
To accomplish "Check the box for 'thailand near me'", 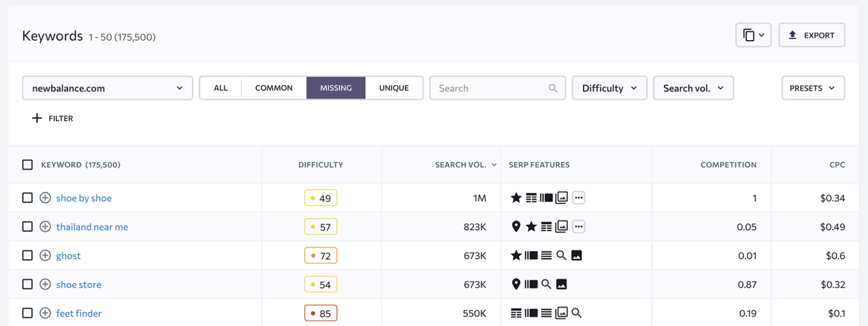I will click(x=27, y=227).
